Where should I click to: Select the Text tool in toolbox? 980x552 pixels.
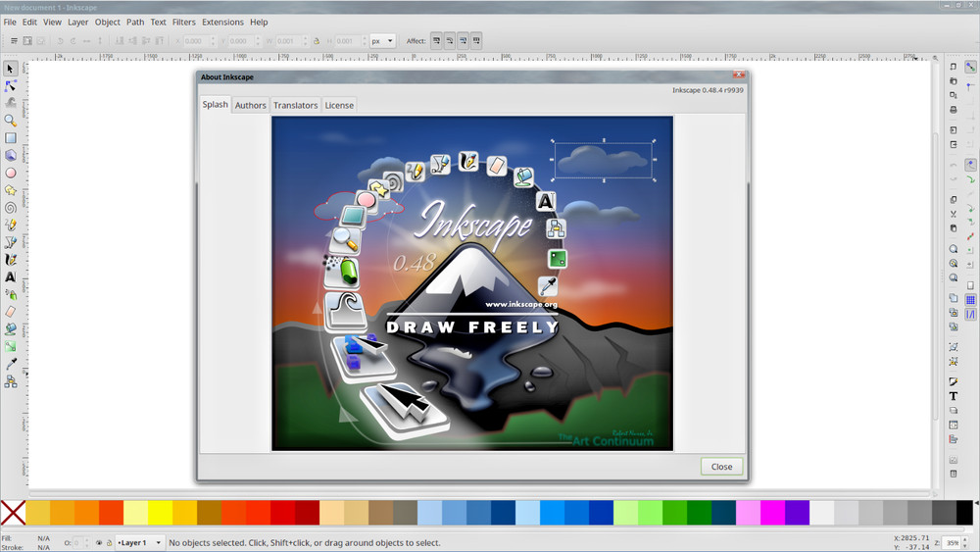coord(10,276)
